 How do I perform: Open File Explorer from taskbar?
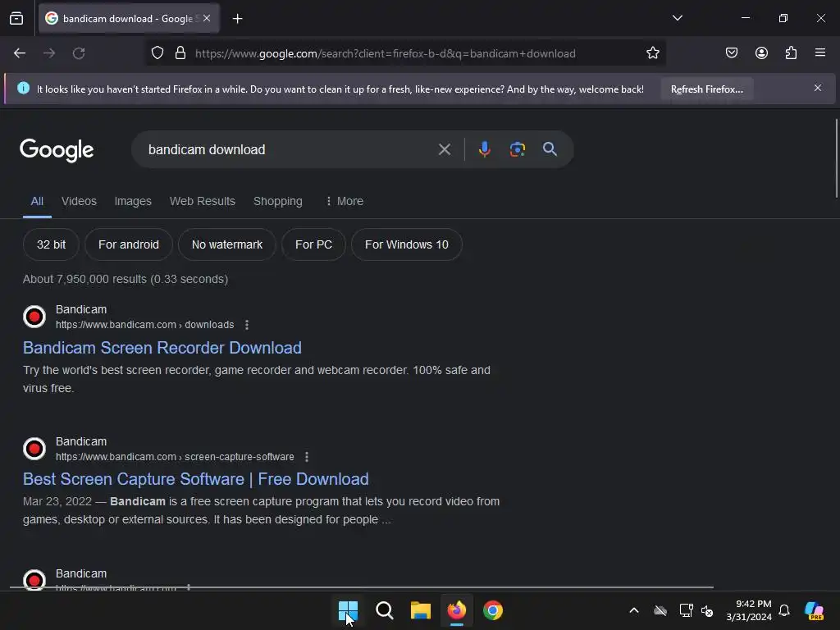tap(421, 610)
